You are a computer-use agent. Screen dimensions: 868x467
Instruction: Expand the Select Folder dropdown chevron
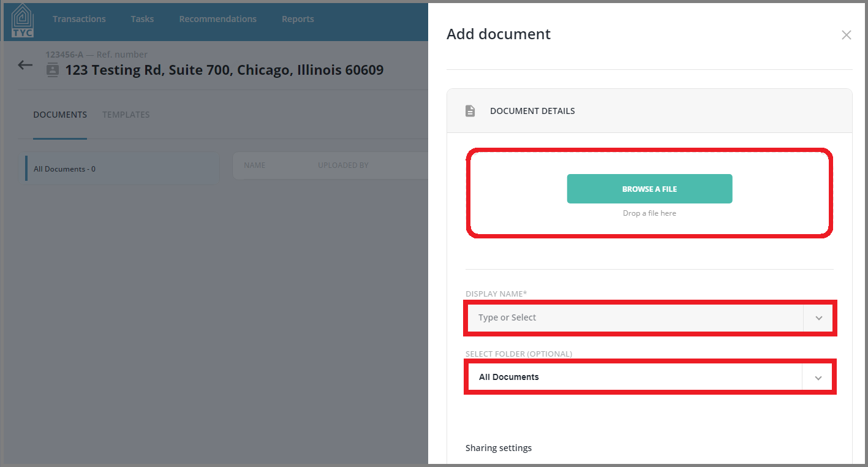tap(818, 378)
